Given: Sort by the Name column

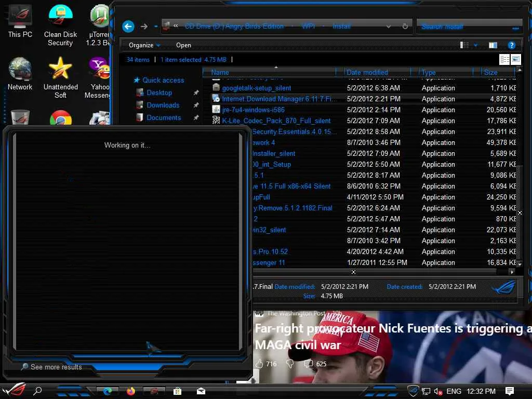Looking at the screenshot, I should pyautogui.click(x=220, y=72).
